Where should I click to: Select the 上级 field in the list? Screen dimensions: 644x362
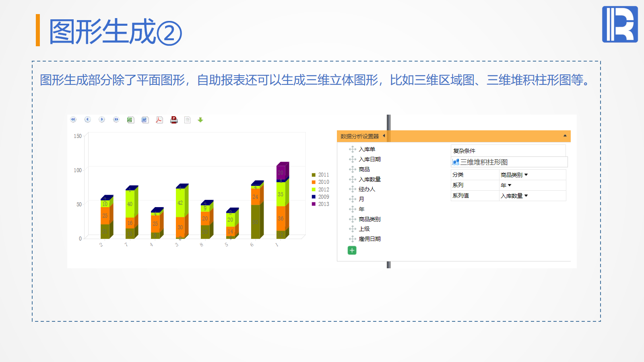[x=364, y=229]
